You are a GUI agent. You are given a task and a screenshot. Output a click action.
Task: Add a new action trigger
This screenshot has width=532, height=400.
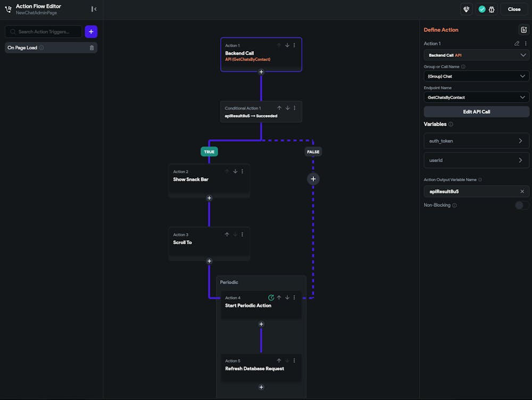[x=91, y=32]
